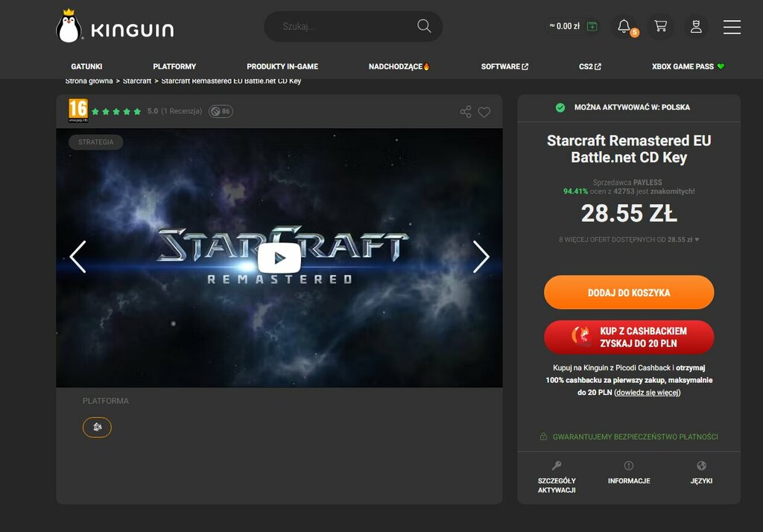This screenshot has height=532, width=763.
Task: Add wallet funds via the green plus icon
Action: click(592, 26)
